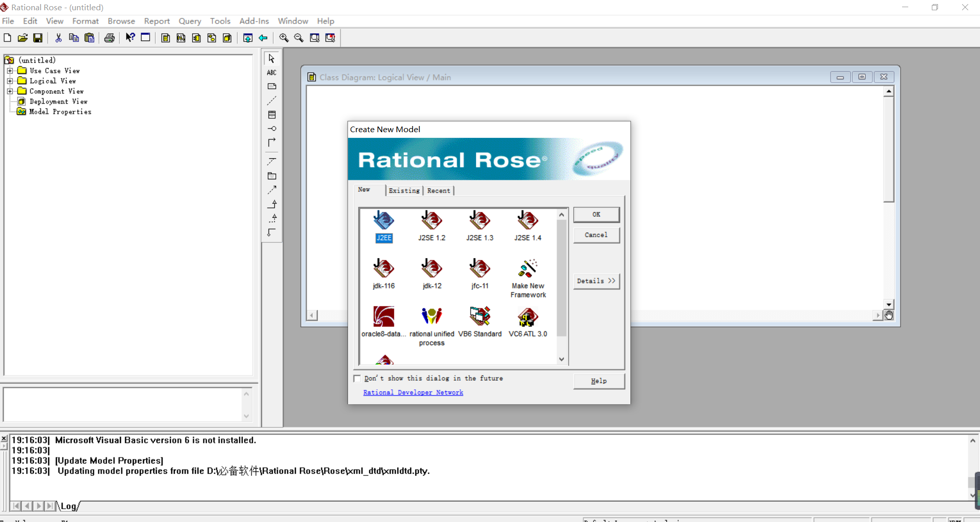Open the Rational Developer Network link
The height and width of the screenshot is (522, 980).
(413, 392)
